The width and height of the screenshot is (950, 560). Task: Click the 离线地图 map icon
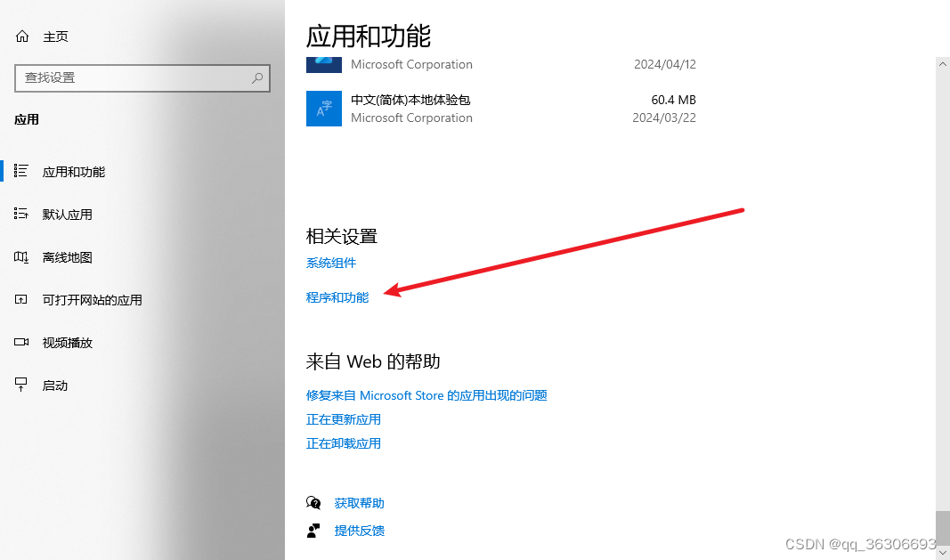[21, 257]
